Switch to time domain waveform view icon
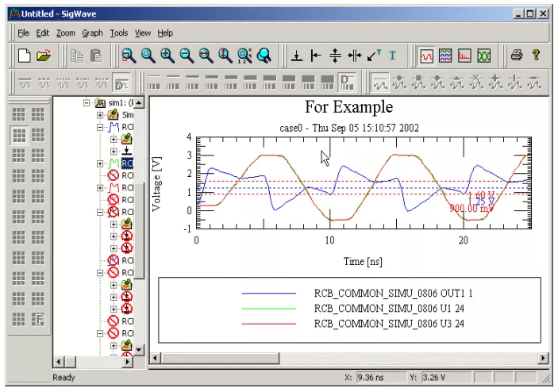Viewport: 558px width, 392px height. [x=426, y=56]
